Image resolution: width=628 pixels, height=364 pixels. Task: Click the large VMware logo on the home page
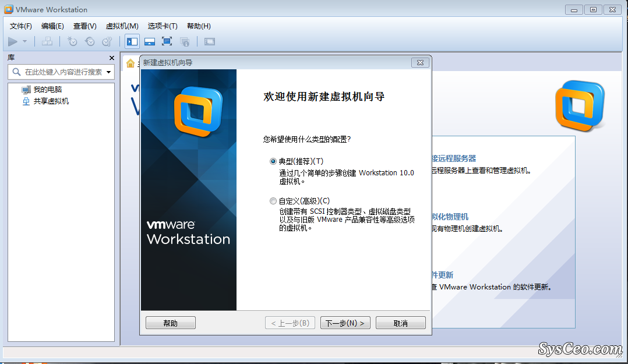[x=580, y=106]
